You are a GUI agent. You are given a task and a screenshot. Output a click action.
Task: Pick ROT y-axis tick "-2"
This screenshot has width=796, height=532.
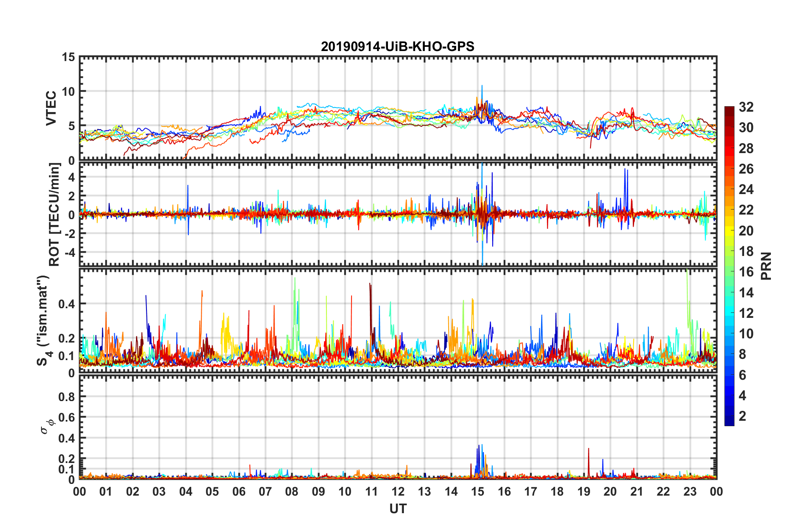point(69,234)
